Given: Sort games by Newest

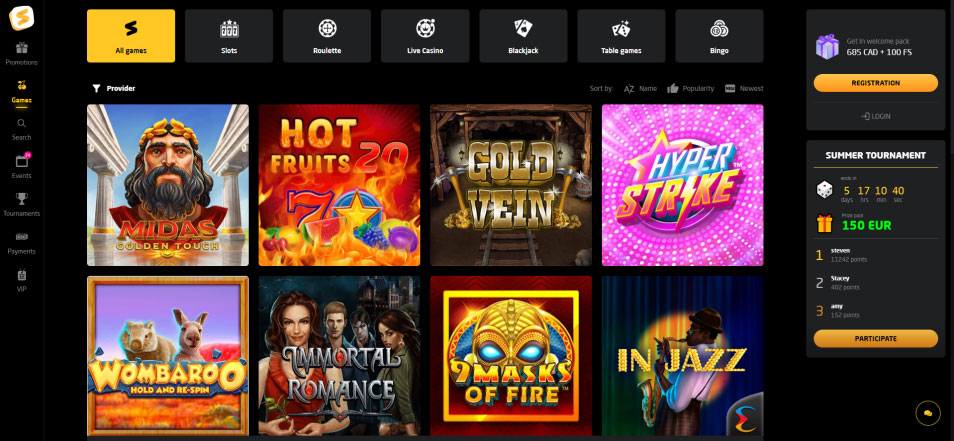Looking at the screenshot, I should tap(744, 89).
